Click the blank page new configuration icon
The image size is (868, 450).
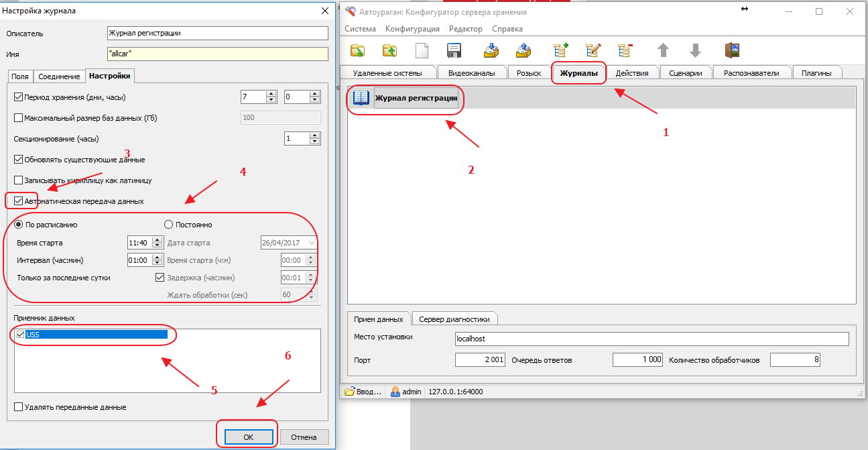tap(422, 51)
